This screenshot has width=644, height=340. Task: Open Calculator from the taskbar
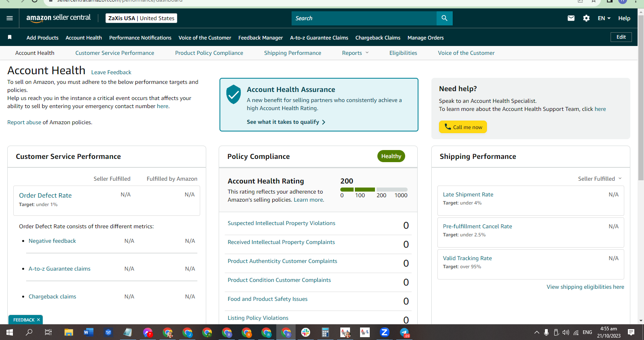325,332
